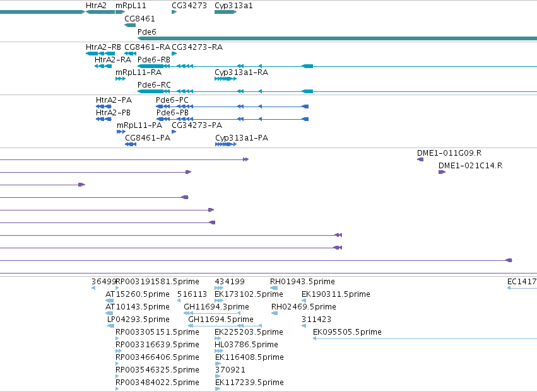Select the Cyp313a1-PA protein label

(x=242, y=138)
